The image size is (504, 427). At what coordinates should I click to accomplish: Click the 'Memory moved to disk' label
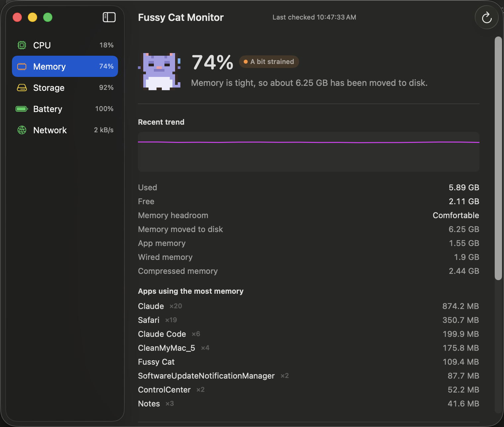(x=180, y=229)
